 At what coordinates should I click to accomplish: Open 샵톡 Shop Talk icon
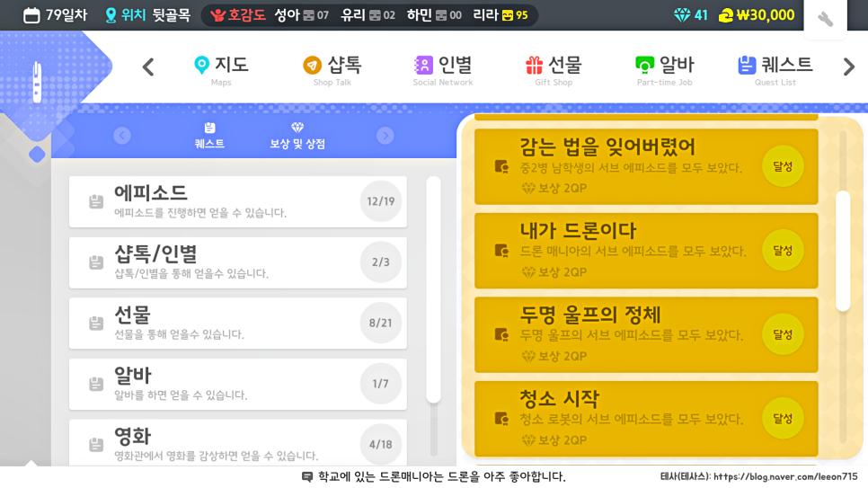313,65
